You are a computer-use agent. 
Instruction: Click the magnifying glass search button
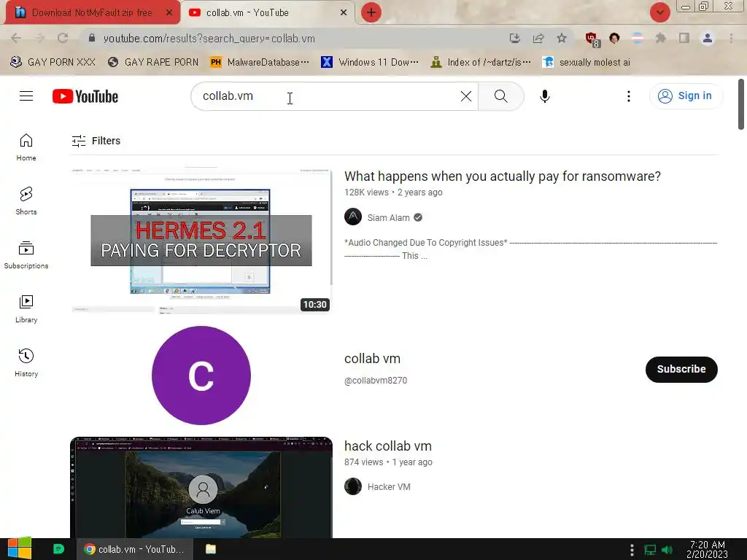coord(500,96)
